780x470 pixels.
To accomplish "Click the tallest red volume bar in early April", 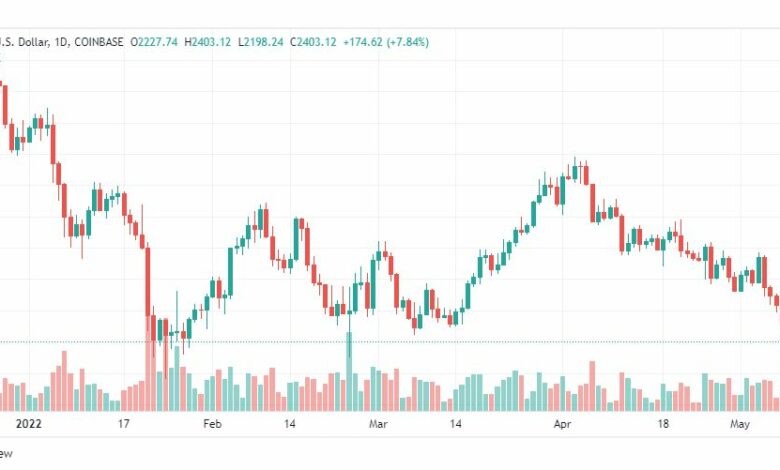I will point(592,386).
